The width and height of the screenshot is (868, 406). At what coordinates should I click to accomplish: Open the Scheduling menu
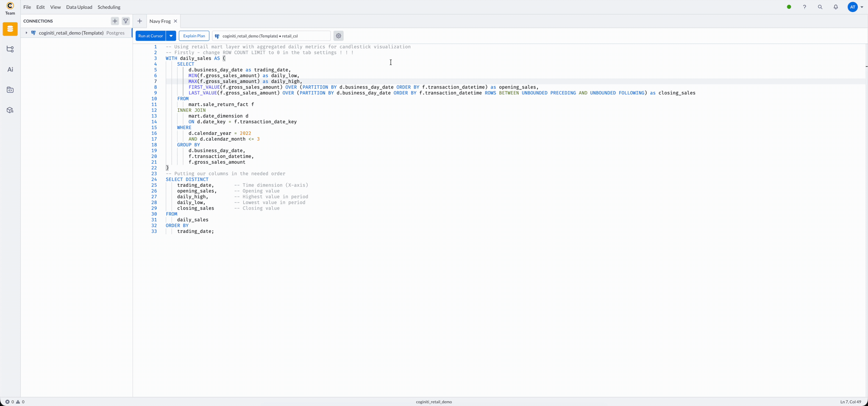coord(109,7)
